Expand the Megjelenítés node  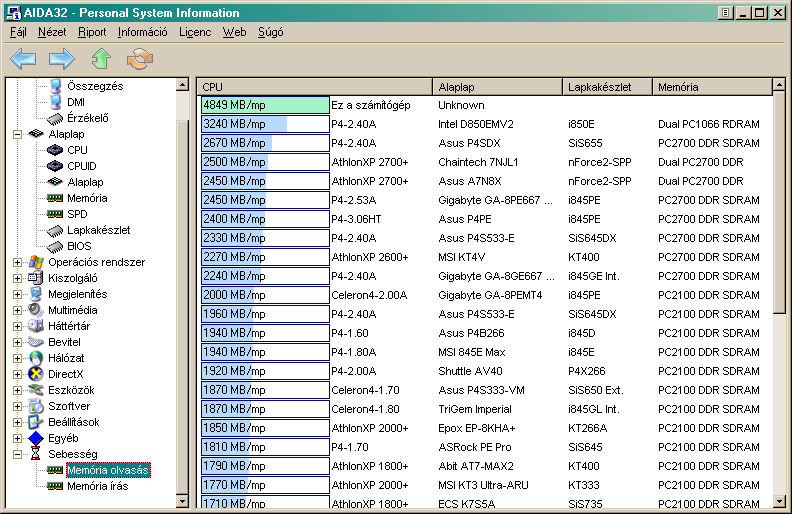click(18, 294)
